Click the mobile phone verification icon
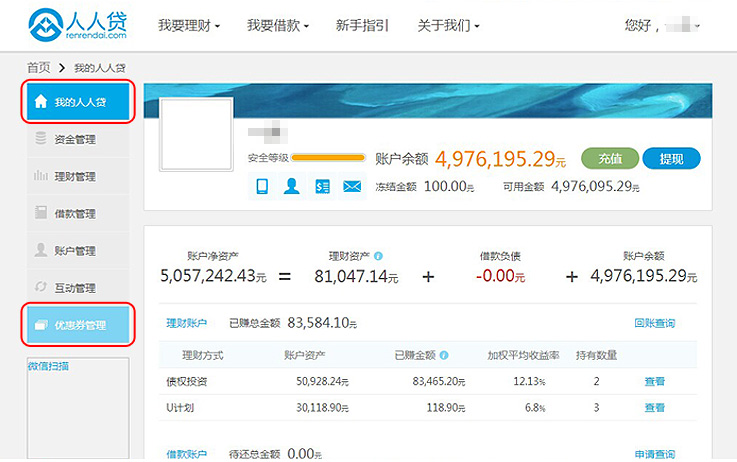Image resolution: width=737 pixels, height=462 pixels. click(262, 186)
